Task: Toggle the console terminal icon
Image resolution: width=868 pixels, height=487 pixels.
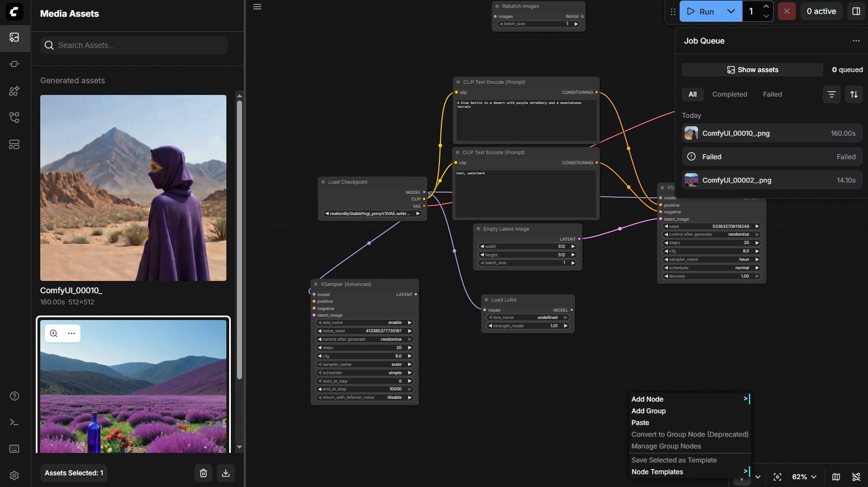Action: pos(15,422)
